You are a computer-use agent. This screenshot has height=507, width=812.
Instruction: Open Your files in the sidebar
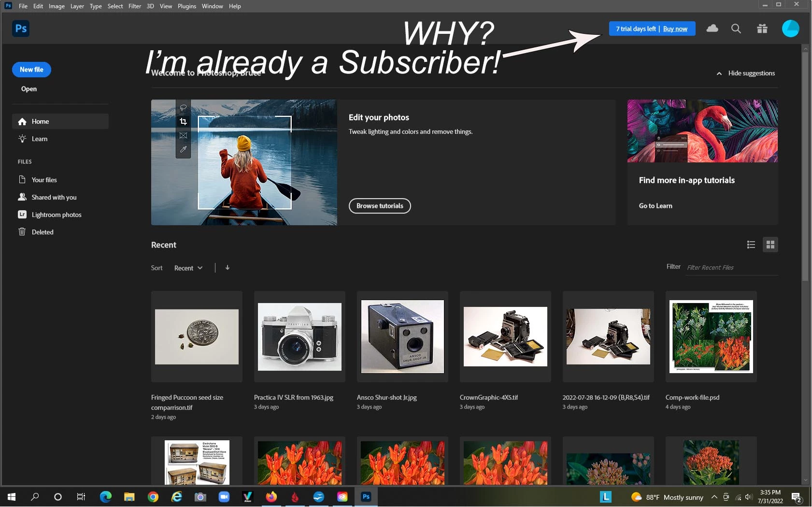tap(60, 180)
